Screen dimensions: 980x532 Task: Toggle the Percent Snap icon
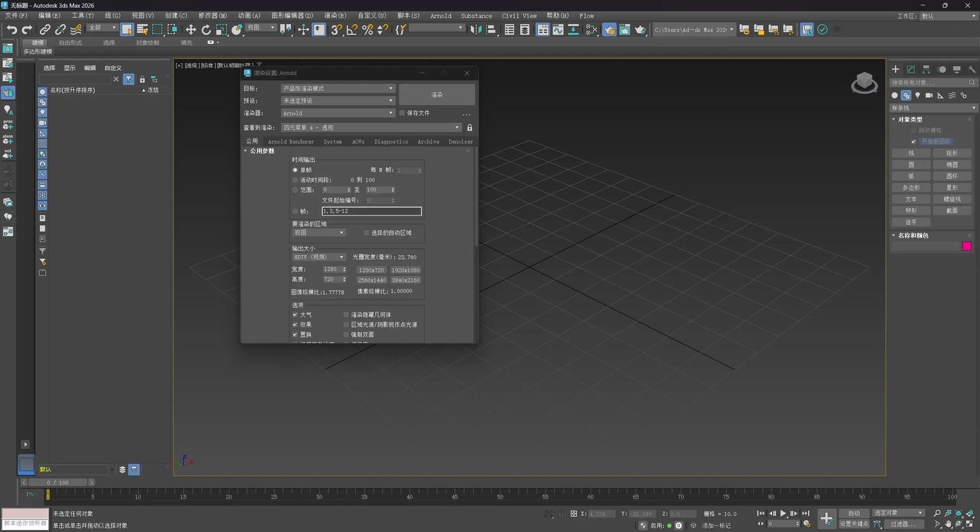[x=367, y=29]
